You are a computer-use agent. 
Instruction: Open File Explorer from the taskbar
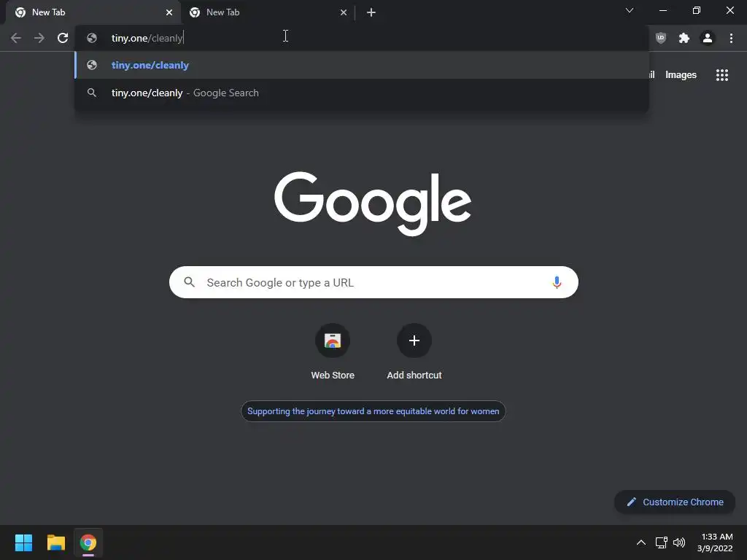(x=55, y=542)
